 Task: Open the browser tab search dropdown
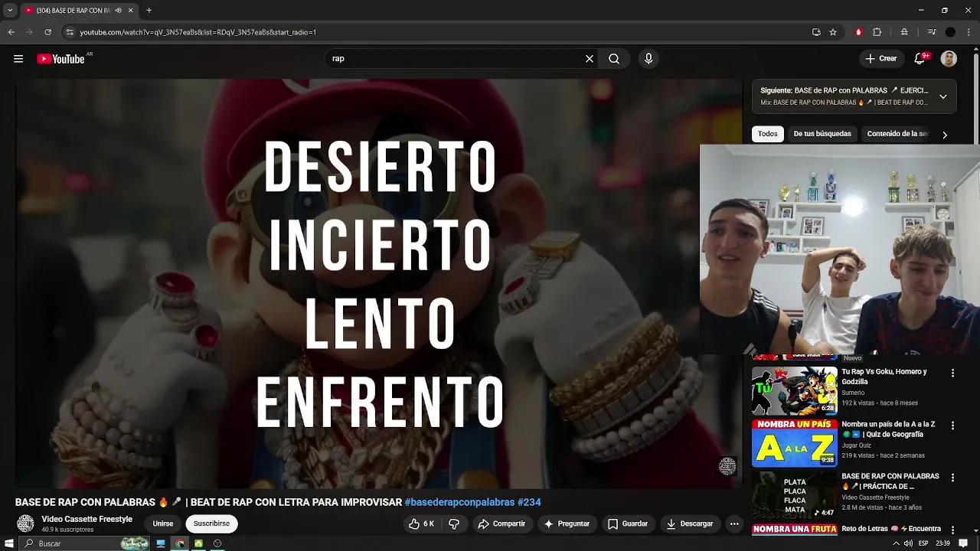10,11
